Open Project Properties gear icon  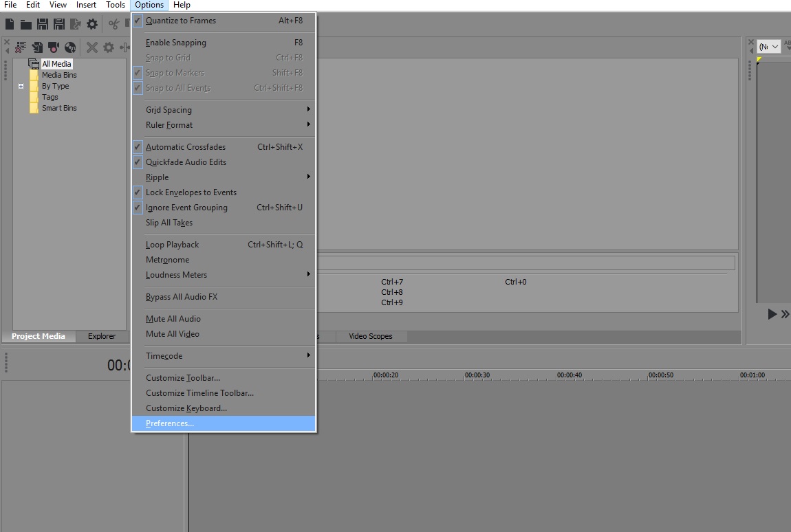(x=92, y=25)
